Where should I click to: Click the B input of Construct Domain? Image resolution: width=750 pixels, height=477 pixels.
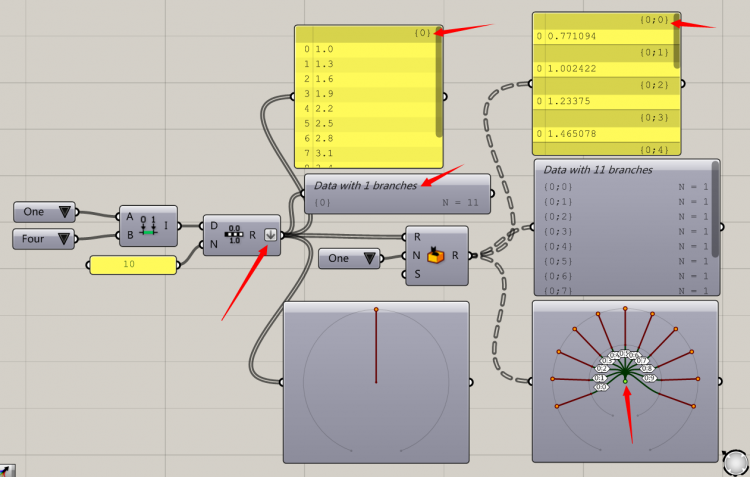(x=130, y=235)
